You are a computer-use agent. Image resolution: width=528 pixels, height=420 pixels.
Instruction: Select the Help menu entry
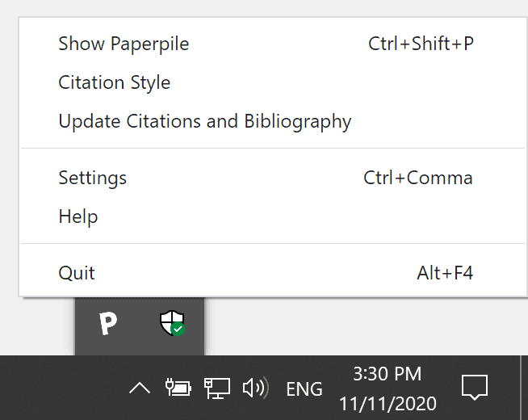point(78,216)
